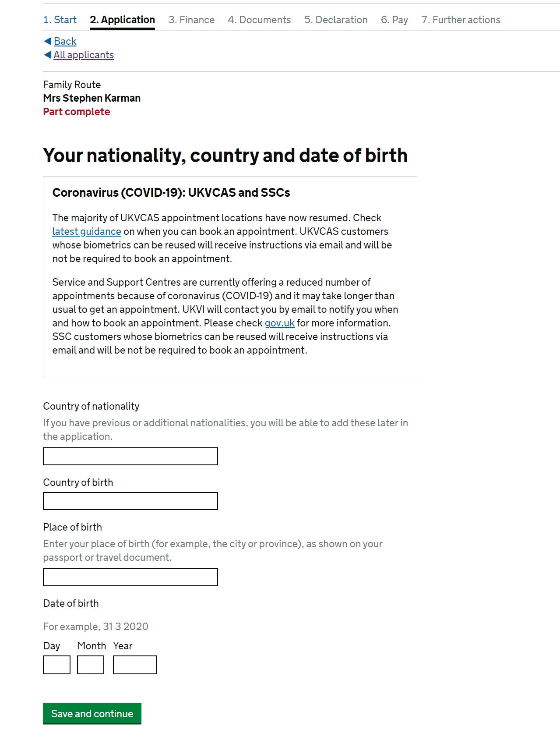Focus the Country of birth field
This screenshot has width=560, height=733.
(x=130, y=501)
